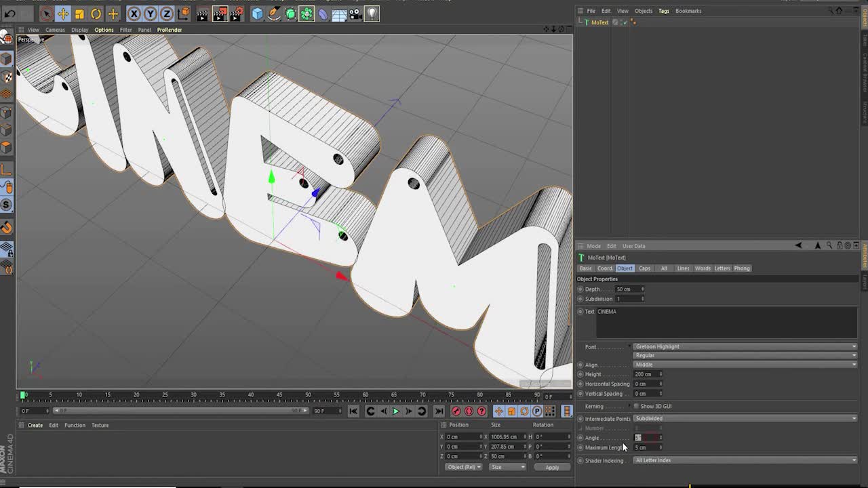Screen dimensions: 868x488
Task: Switch to the Coord. tab
Action: click(x=605, y=268)
